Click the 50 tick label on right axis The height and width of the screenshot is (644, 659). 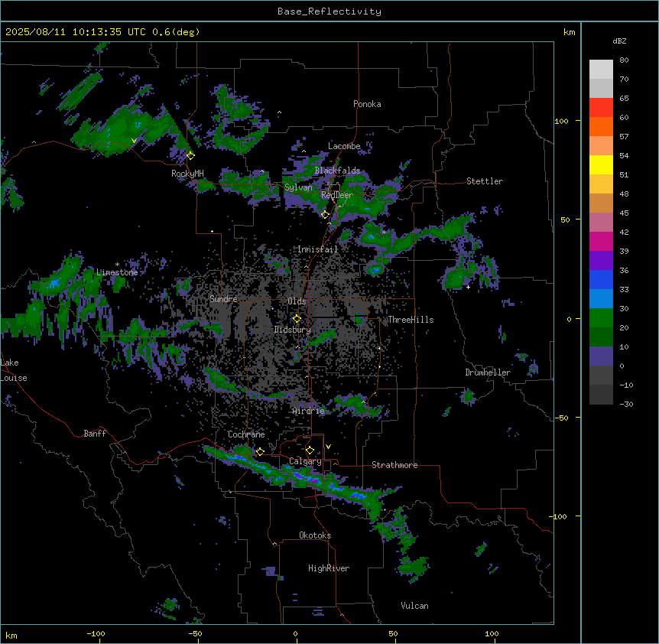[565, 220]
